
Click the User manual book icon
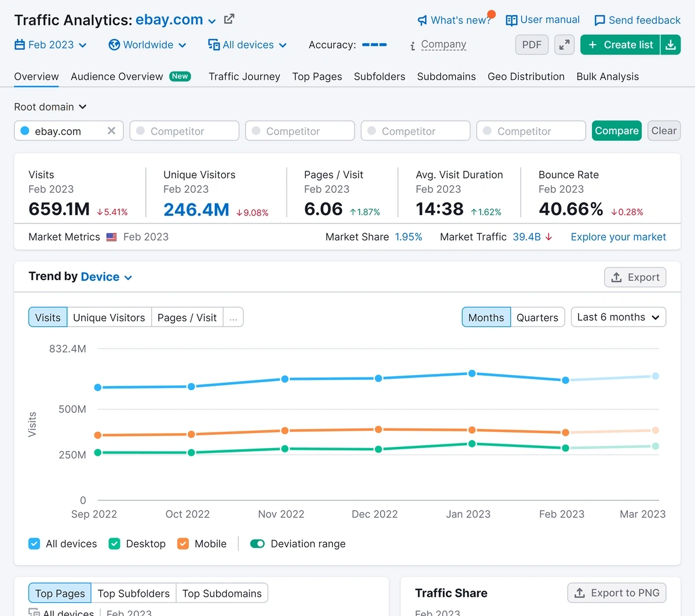(x=511, y=20)
